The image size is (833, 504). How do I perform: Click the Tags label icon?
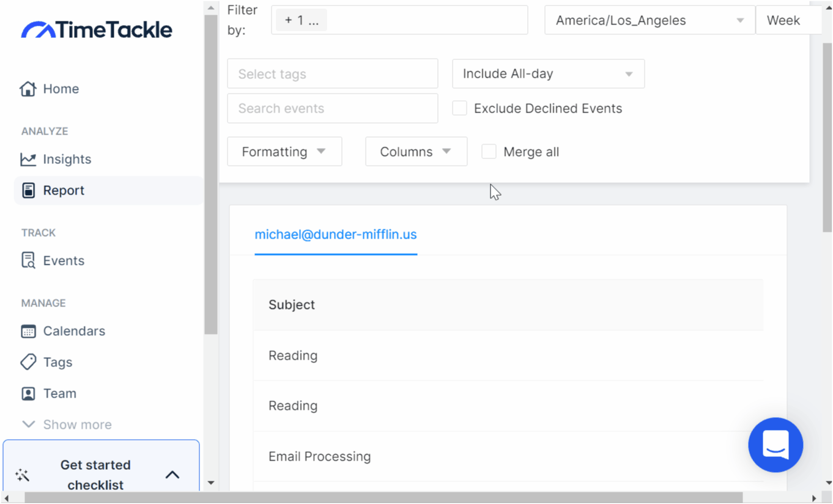[x=28, y=362]
